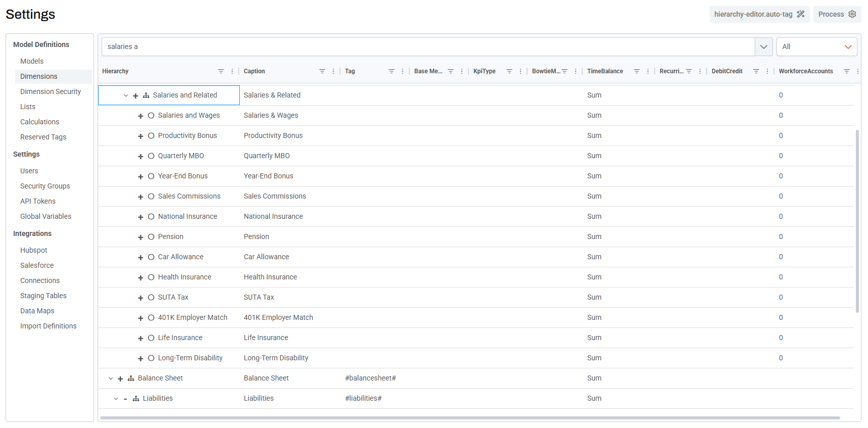Open filter icon on Caption column
The height and width of the screenshot is (428, 868).
(322, 71)
